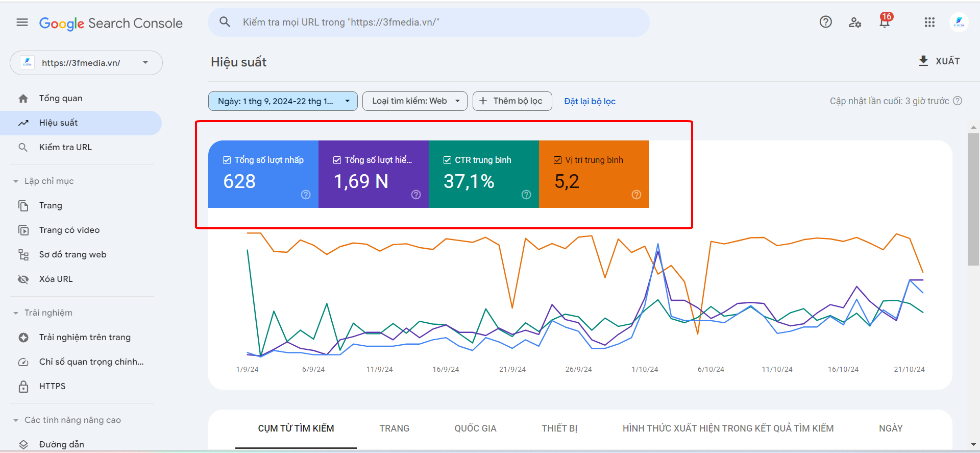Uncheck Tổng số lượt nhấp checkbox
This screenshot has width=980, height=453.
227,160
